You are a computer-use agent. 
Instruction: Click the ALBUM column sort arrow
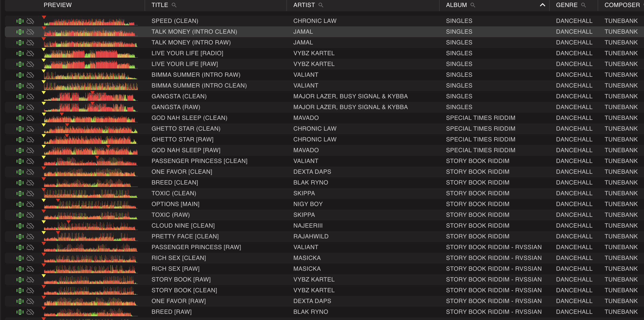pos(543,5)
